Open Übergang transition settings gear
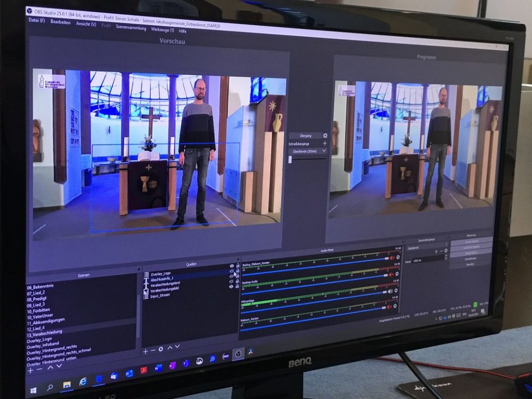The image size is (532, 399). coord(325,136)
